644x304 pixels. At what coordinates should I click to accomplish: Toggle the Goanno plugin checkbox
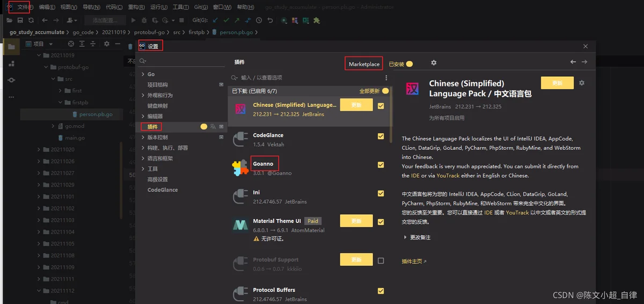381,165
